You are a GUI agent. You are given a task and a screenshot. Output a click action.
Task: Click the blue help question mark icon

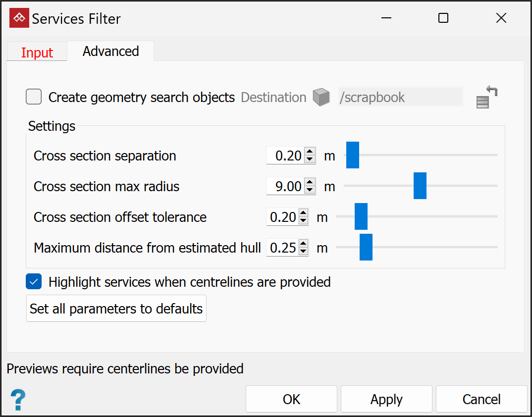pos(18,399)
